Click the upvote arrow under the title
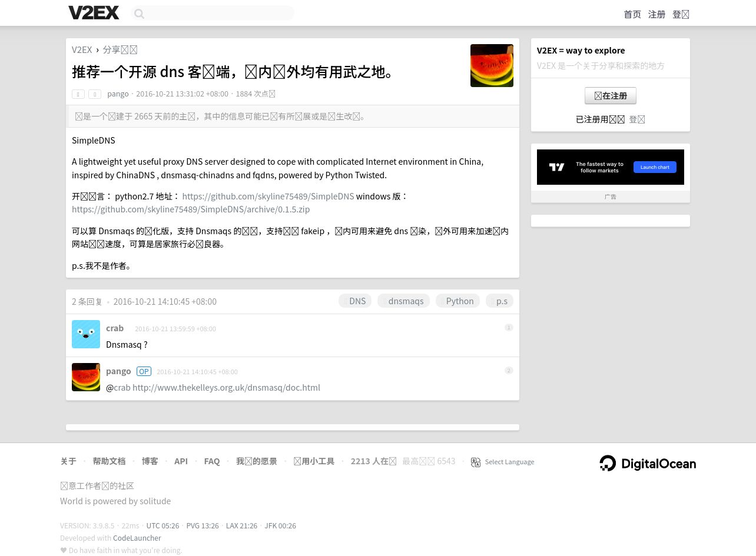The width and height of the screenshot is (756, 556). click(x=78, y=94)
